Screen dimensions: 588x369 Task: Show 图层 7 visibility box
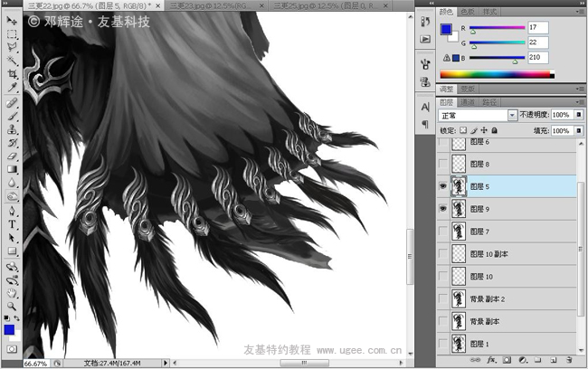442,232
